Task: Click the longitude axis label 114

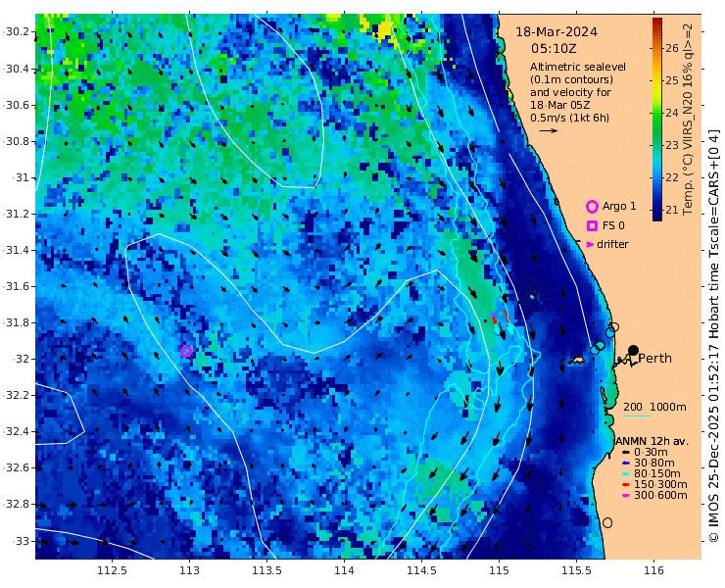Action: [345, 571]
